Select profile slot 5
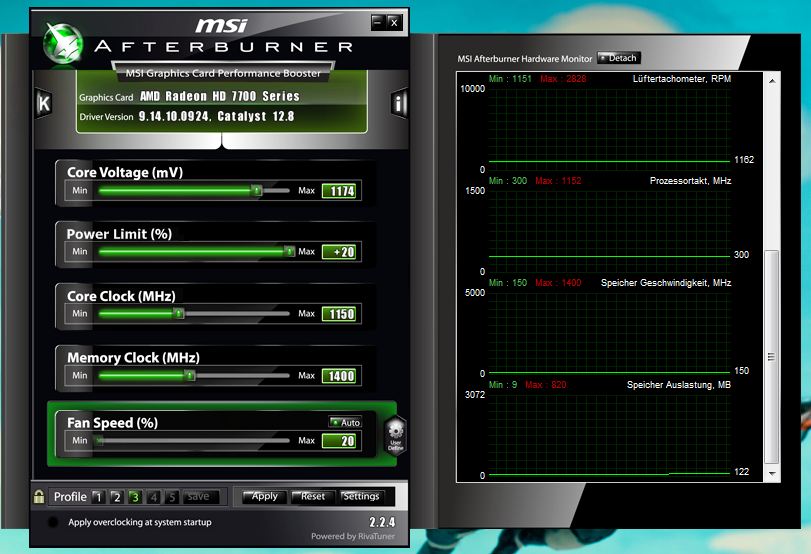Image resolution: width=811 pixels, height=554 pixels. [172, 497]
